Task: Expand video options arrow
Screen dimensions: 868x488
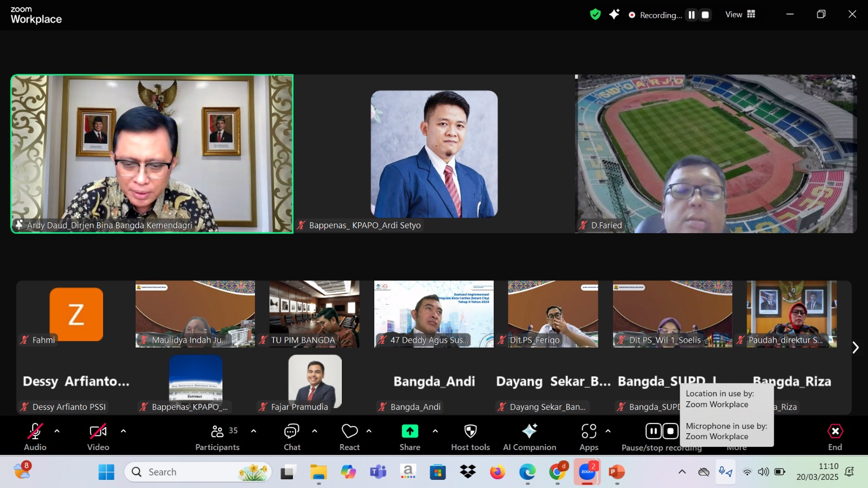Action: tap(123, 432)
